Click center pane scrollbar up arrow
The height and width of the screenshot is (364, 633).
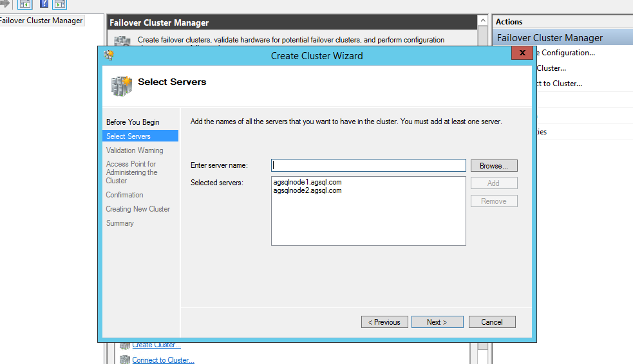tap(483, 21)
